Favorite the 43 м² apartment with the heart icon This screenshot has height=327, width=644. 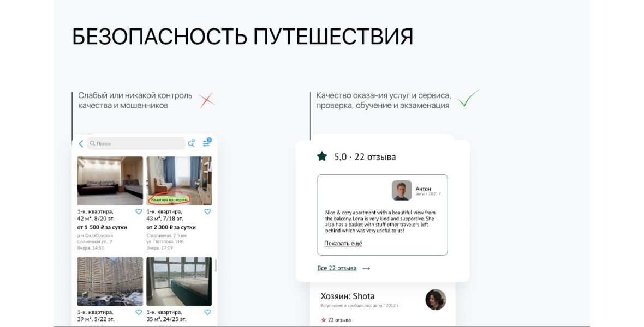click(x=207, y=211)
